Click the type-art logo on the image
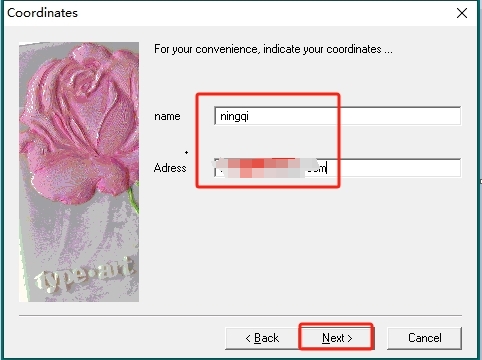482x360 pixels. click(85, 275)
